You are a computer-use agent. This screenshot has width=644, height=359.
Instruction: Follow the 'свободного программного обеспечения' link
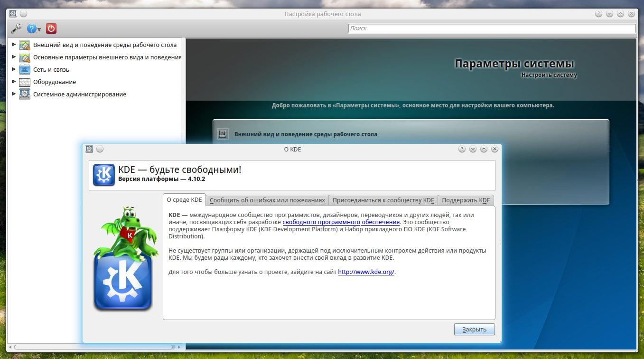coord(341,222)
